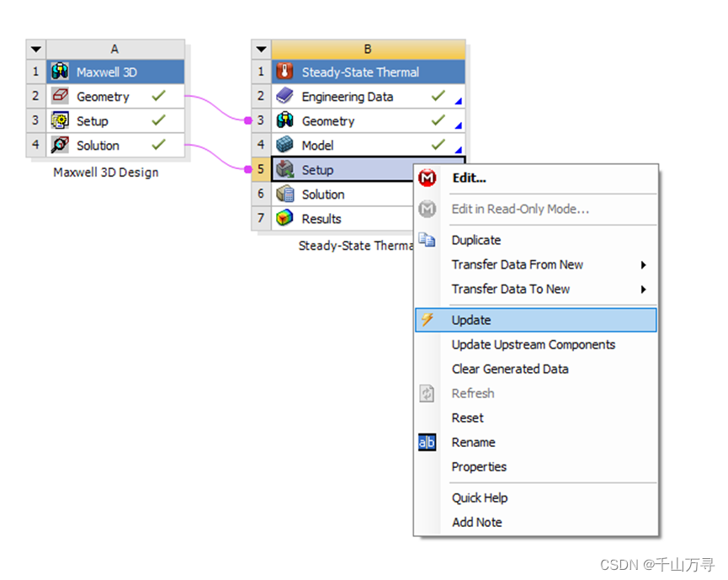728x580 pixels.
Task: Open the dropdown arrow of system A
Action: point(35,49)
